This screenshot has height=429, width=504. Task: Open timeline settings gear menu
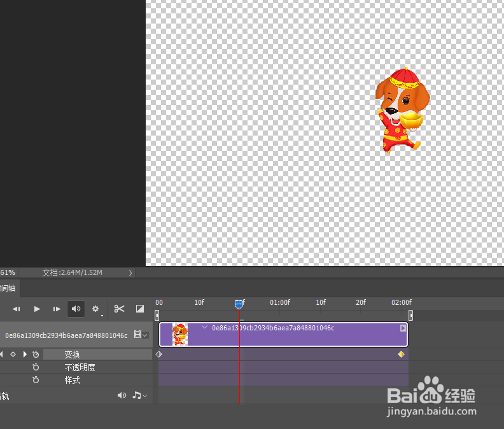point(95,309)
